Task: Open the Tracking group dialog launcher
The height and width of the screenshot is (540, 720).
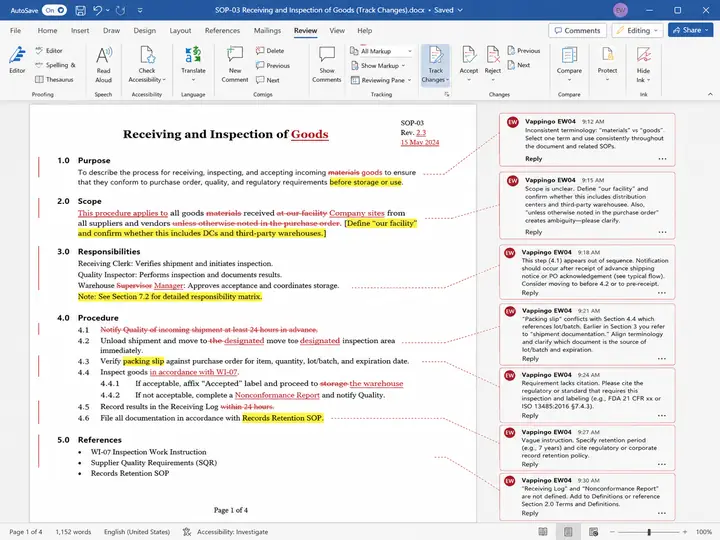Action: tap(446, 94)
